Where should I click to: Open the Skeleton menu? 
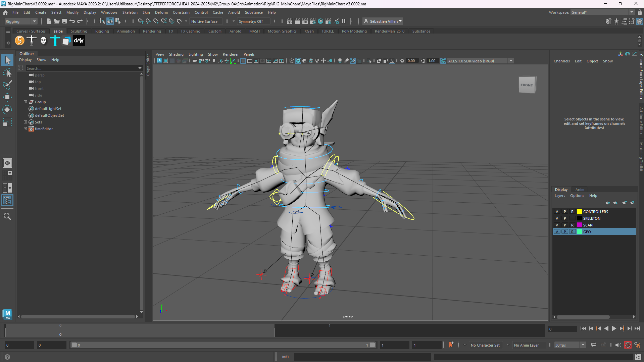point(130,12)
